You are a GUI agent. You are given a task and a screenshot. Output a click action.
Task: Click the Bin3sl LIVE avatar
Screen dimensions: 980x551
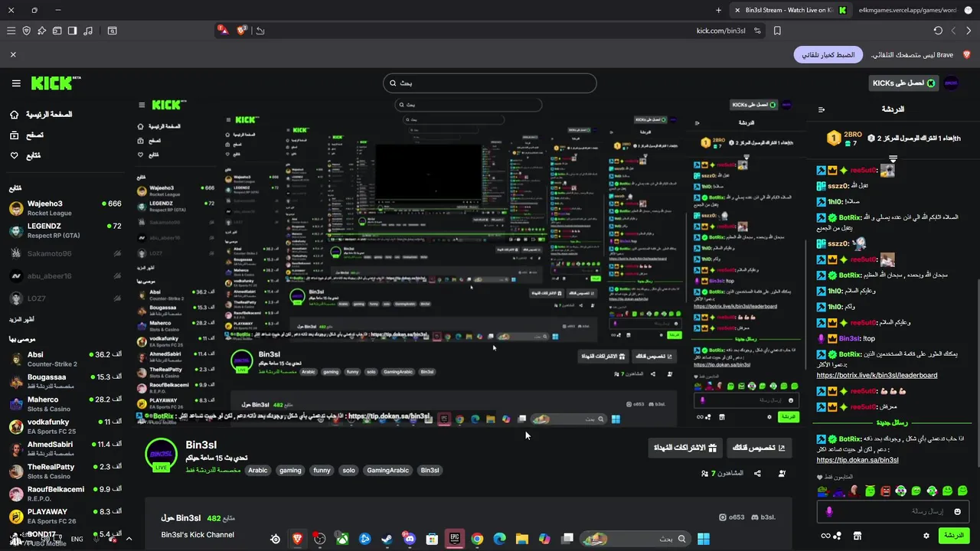tap(162, 456)
